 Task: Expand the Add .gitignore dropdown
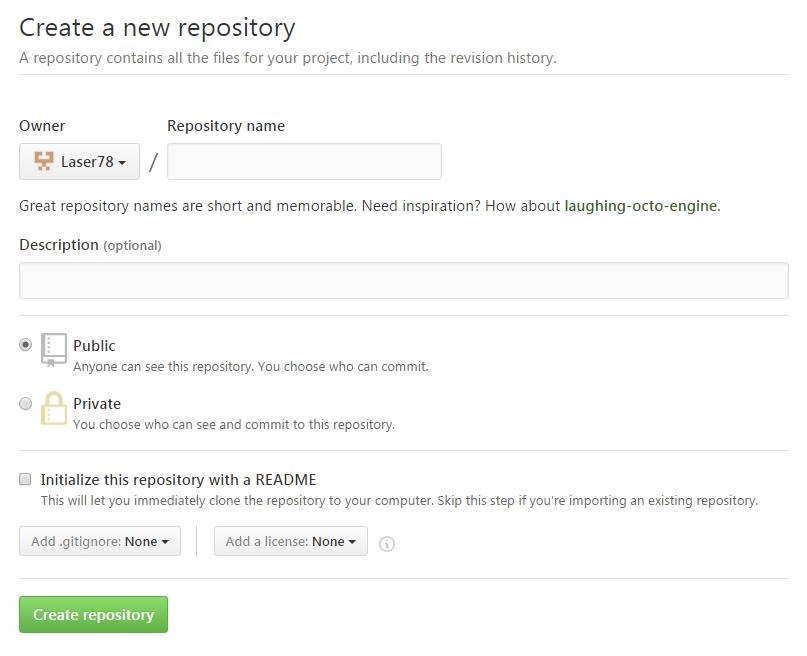(100, 542)
